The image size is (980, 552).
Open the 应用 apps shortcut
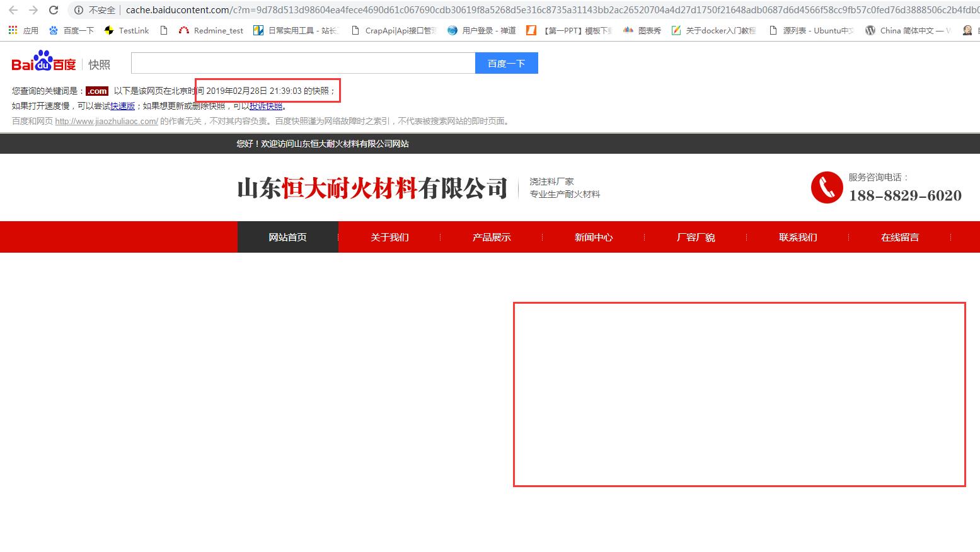click(23, 30)
